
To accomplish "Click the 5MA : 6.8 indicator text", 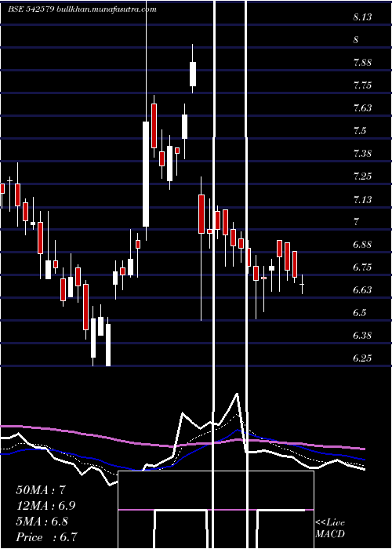I will (43, 522).
